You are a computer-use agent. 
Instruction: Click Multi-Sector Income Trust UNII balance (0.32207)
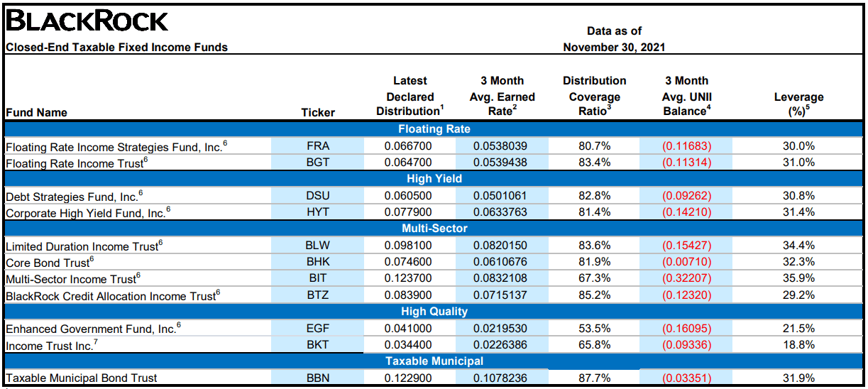(x=686, y=279)
